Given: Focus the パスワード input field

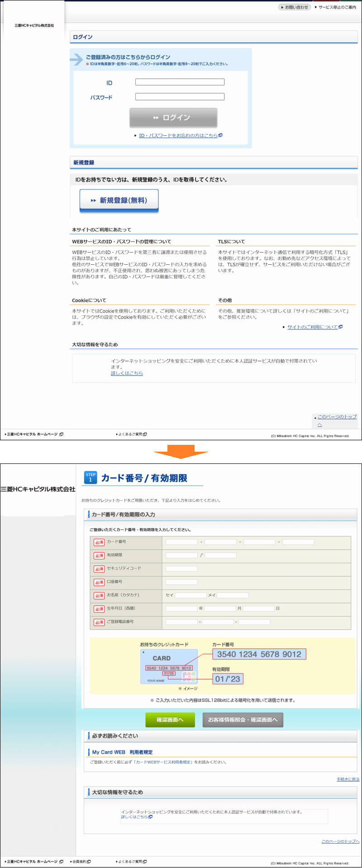Looking at the screenshot, I should pos(180,97).
